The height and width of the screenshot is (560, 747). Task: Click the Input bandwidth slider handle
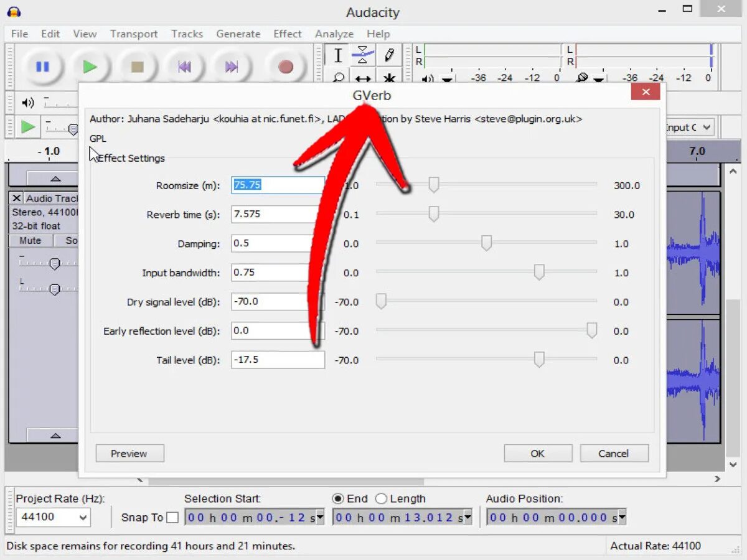pyautogui.click(x=540, y=273)
